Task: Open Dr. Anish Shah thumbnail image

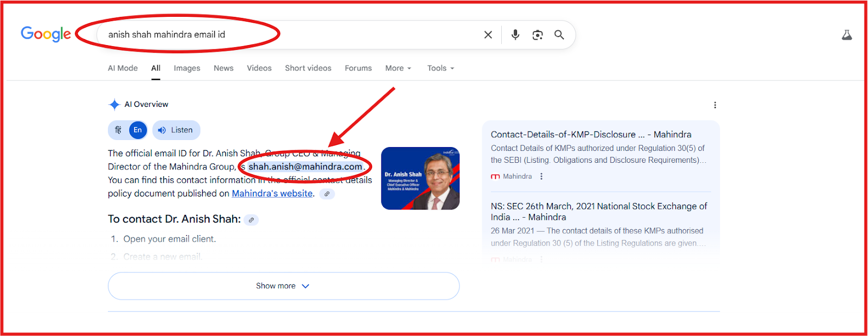Action: (420, 179)
